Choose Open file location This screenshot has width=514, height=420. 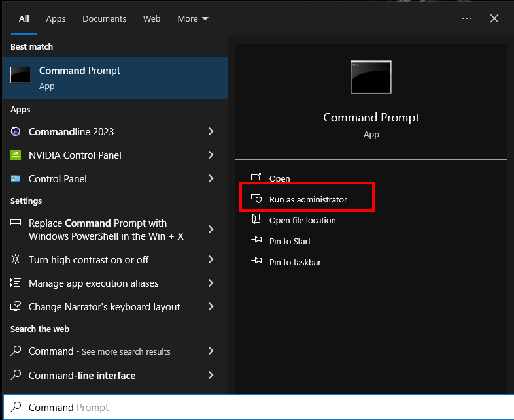[302, 221]
